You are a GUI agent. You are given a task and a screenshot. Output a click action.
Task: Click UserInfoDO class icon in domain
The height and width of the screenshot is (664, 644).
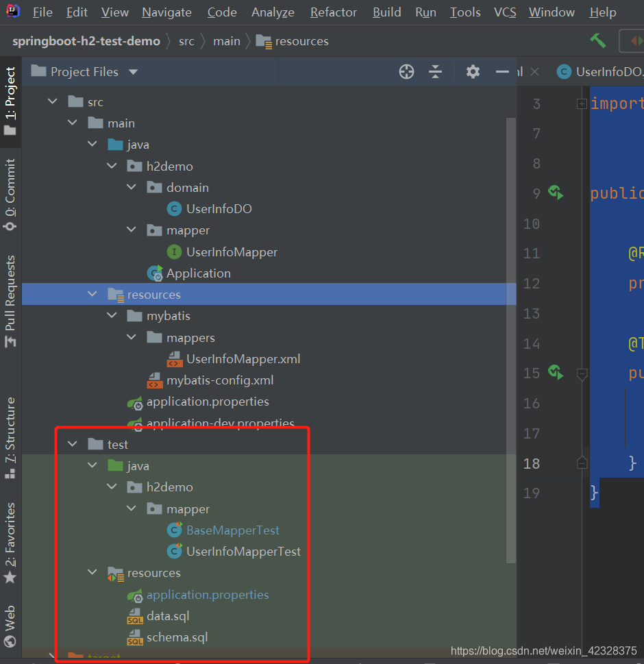174,209
